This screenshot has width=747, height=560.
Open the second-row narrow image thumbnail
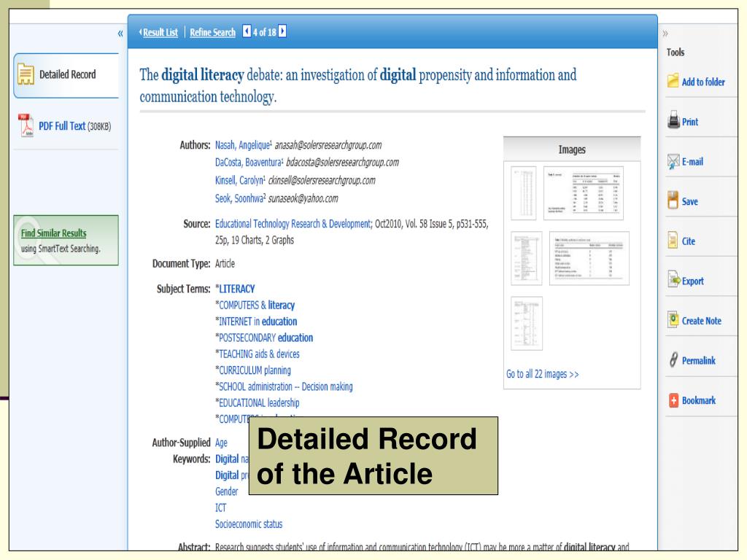click(x=527, y=258)
